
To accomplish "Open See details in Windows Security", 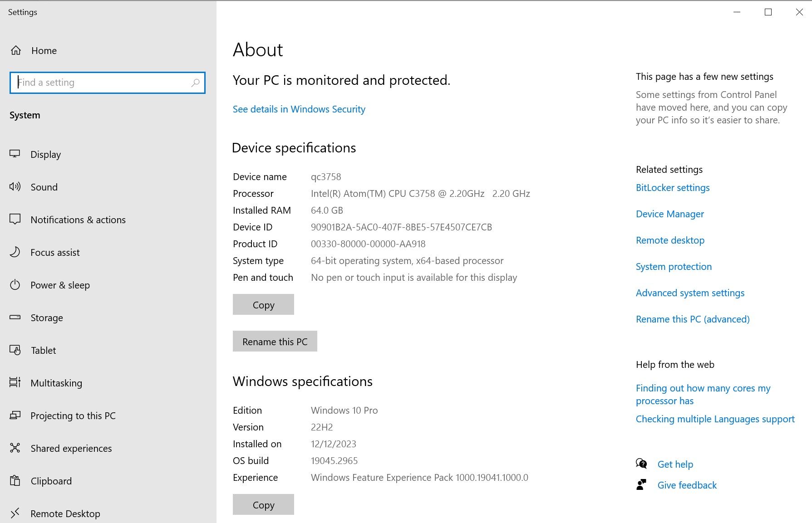I will pos(299,109).
